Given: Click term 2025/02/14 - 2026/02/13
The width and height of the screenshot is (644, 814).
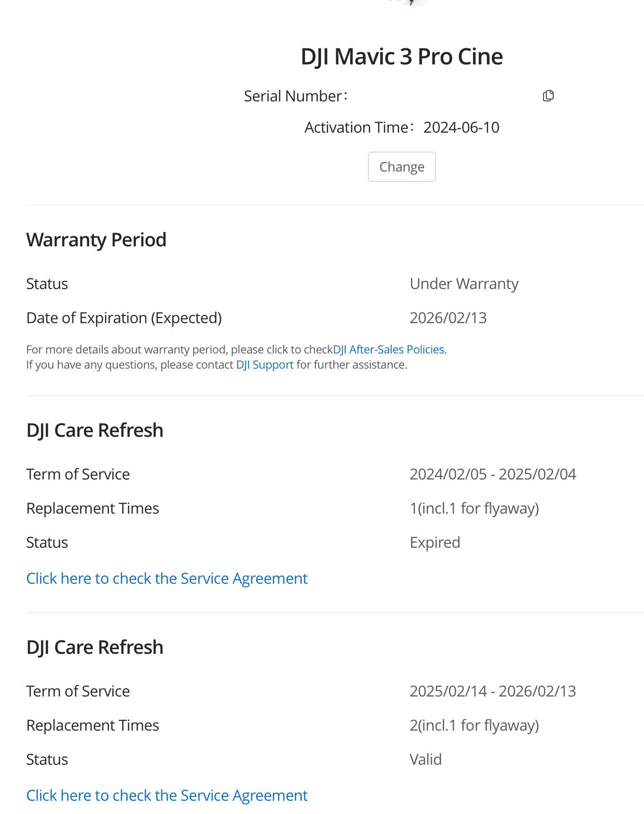Looking at the screenshot, I should [x=493, y=691].
